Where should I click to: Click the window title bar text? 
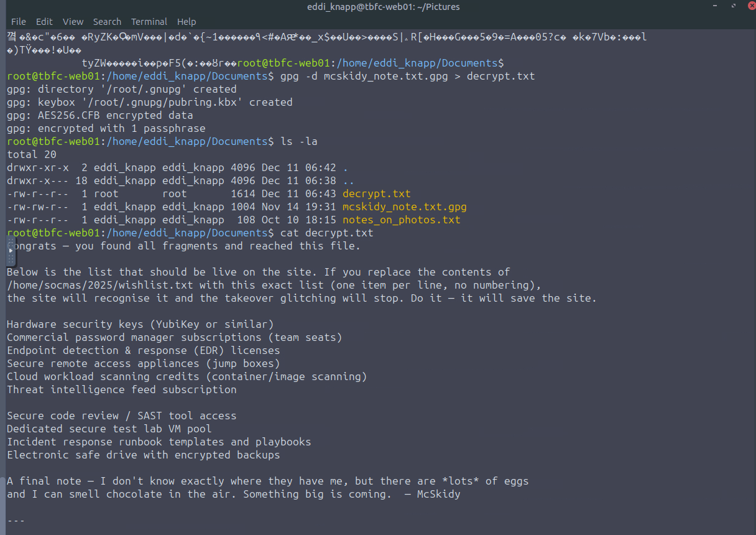383,7
